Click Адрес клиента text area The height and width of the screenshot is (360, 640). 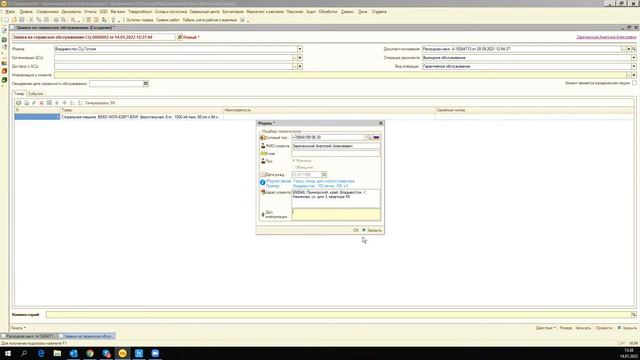pyautogui.click(x=336, y=198)
